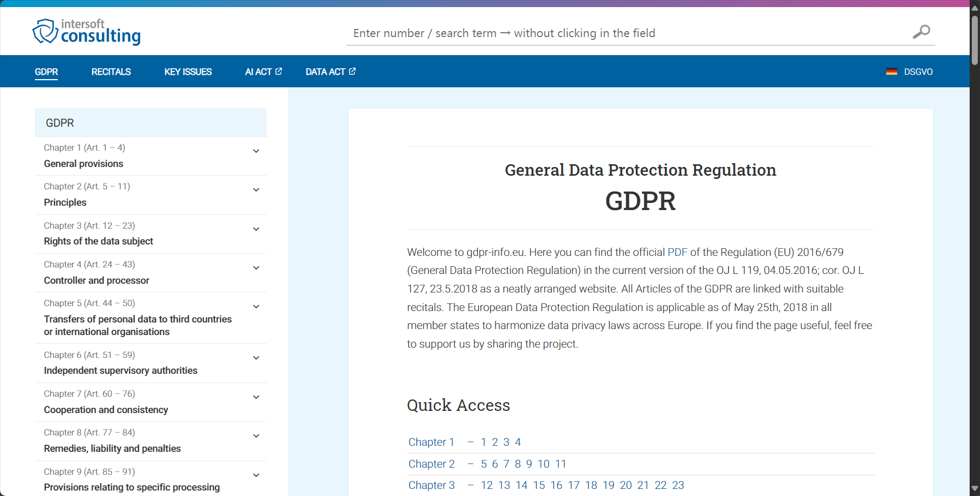Expand Chapter 1 General provisions chevron
The width and height of the screenshot is (980, 496).
256,151
